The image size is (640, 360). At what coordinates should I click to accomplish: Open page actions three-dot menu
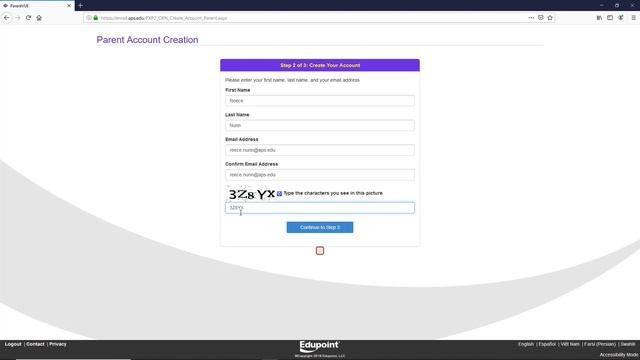click(x=531, y=18)
